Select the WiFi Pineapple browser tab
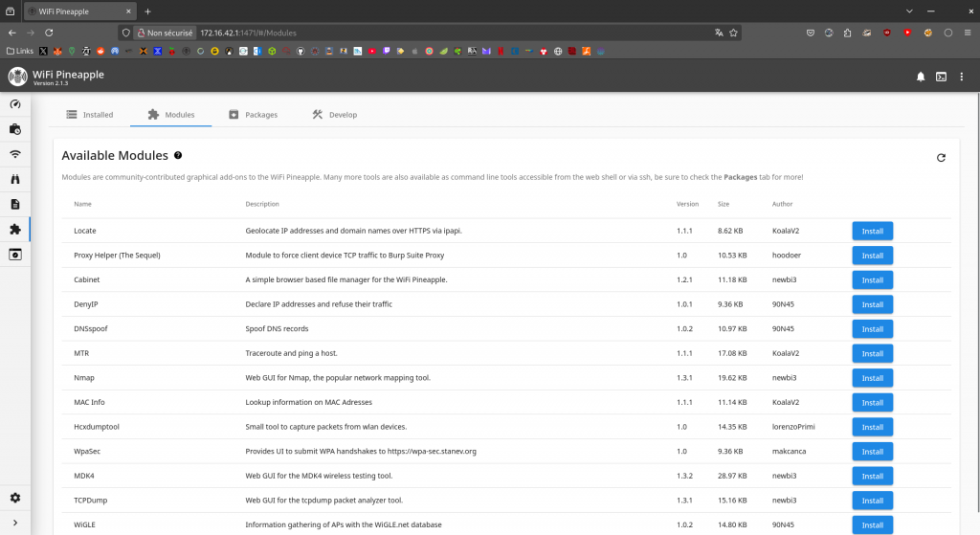Image resolution: width=980 pixels, height=535 pixels. (x=80, y=11)
